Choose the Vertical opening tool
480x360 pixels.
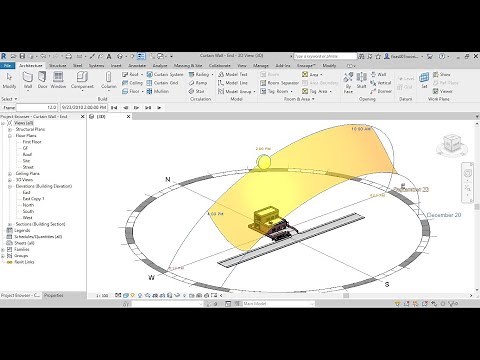[381, 83]
